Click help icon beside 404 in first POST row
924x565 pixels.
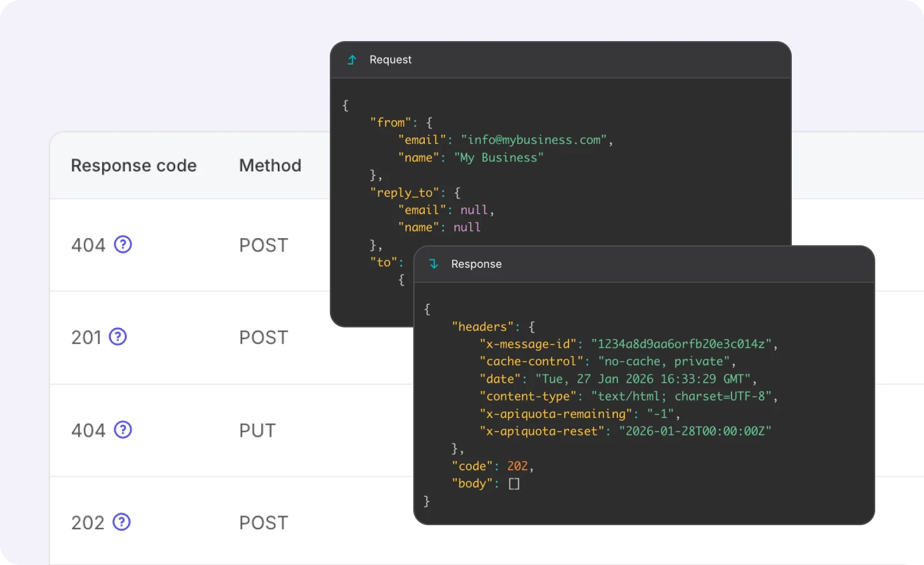click(123, 245)
